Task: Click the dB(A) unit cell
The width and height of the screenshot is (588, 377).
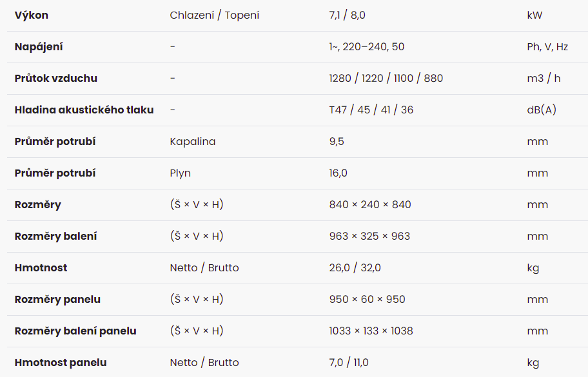Action: pyautogui.click(x=542, y=110)
